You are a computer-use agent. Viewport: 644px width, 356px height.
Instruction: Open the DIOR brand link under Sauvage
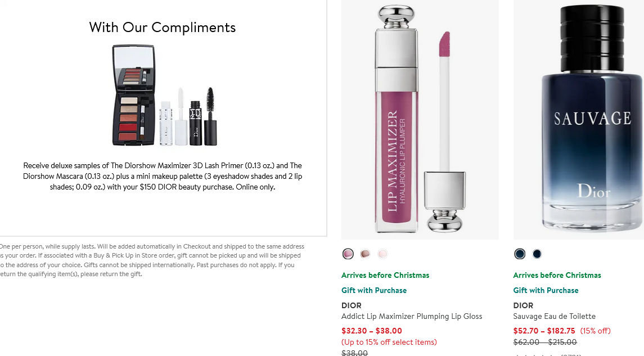pyautogui.click(x=523, y=305)
